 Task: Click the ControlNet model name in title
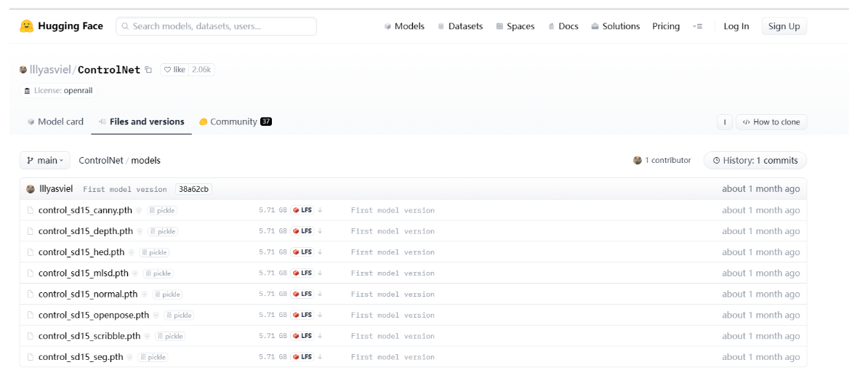click(109, 70)
